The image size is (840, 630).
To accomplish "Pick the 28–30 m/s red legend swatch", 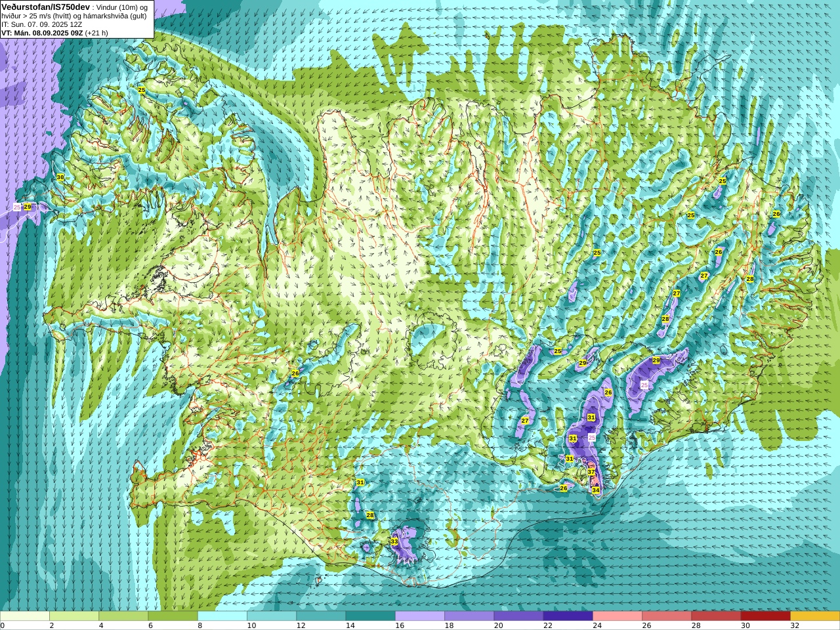I will [x=717, y=616].
